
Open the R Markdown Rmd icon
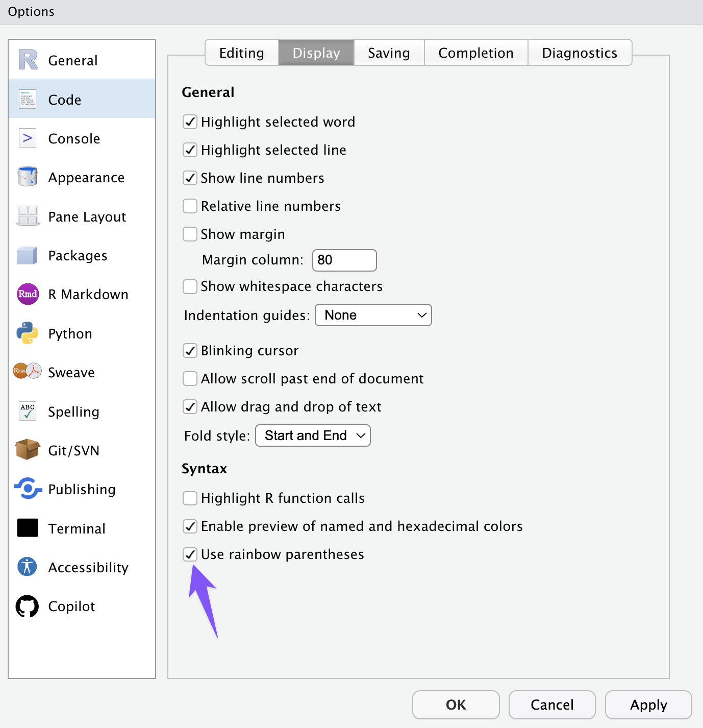coord(28,294)
